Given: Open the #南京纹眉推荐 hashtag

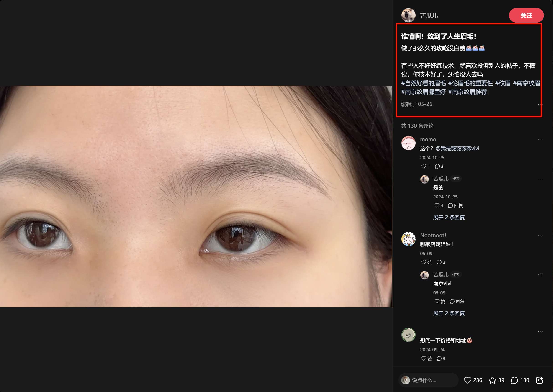Looking at the screenshot, I should point(468,92).
